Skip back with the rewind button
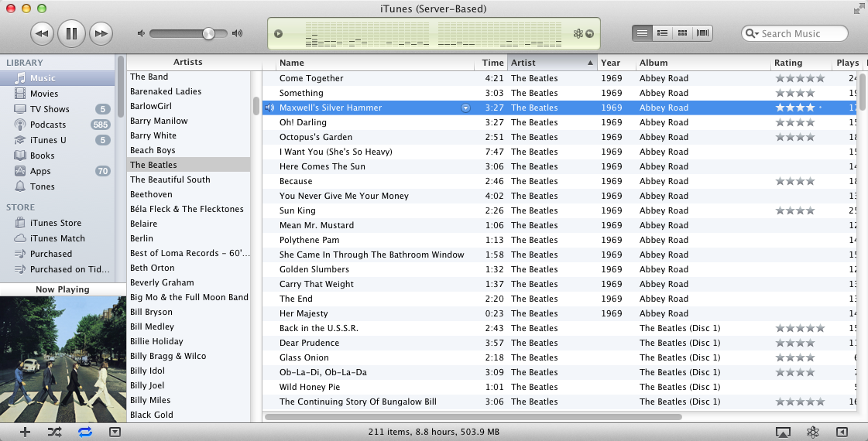Viewport: 868px width, 441px height. point(42,34)
